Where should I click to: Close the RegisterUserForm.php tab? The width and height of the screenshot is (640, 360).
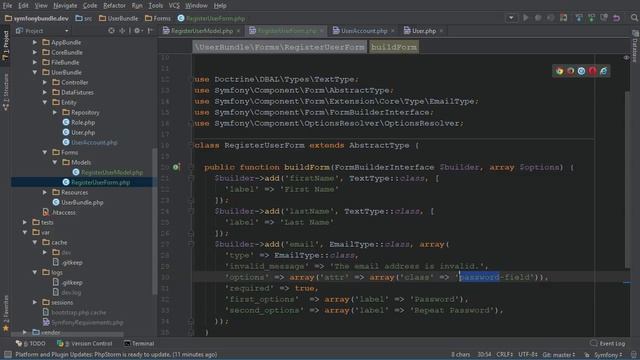321,31
